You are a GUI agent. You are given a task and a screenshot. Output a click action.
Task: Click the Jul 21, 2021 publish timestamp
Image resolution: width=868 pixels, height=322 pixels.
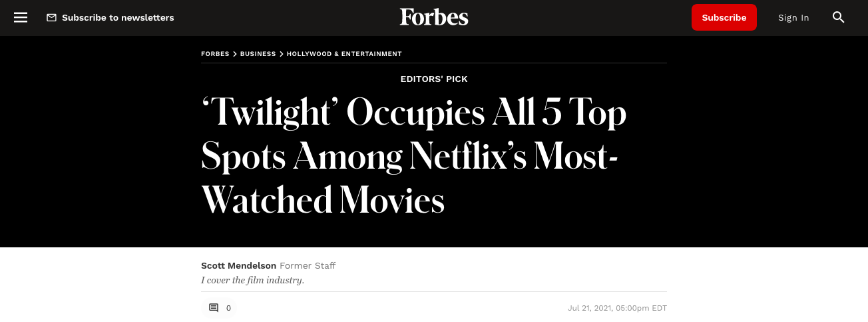tap(617, 308)
